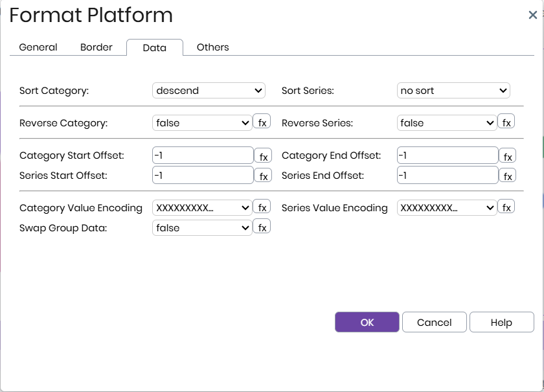Screen dimensions: 544x392
Task: Switch to the Others tab
Action: 212,47
